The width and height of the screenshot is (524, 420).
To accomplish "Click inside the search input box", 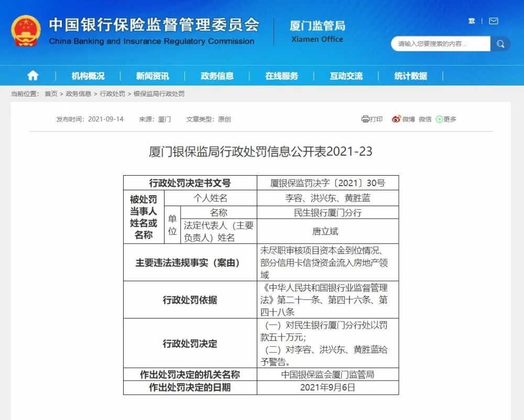I will tap(440, 44).
